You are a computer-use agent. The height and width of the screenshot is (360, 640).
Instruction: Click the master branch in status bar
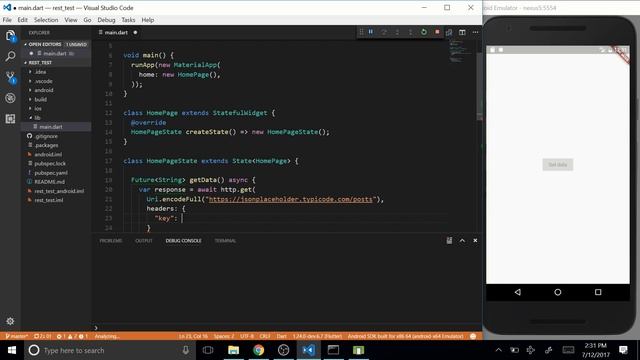click(16, 336)
